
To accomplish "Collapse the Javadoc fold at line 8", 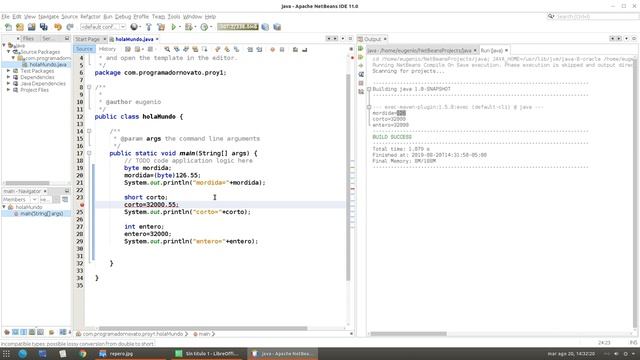I will click(89, 87).
